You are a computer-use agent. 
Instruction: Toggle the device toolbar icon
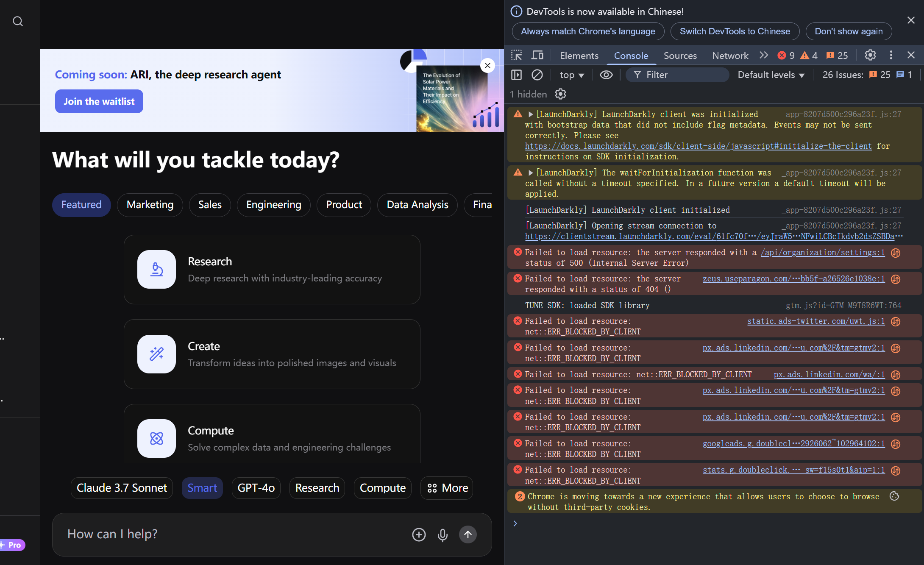[537, 55]
